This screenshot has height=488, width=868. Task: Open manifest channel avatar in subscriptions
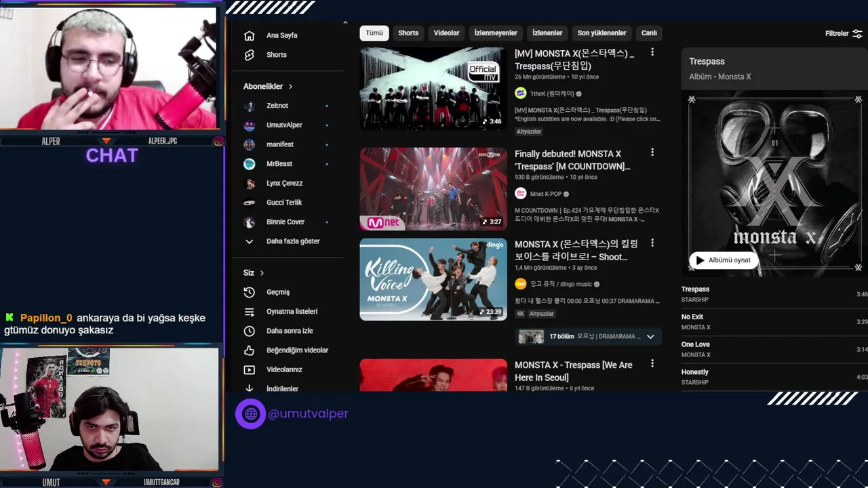pos(250,144)
